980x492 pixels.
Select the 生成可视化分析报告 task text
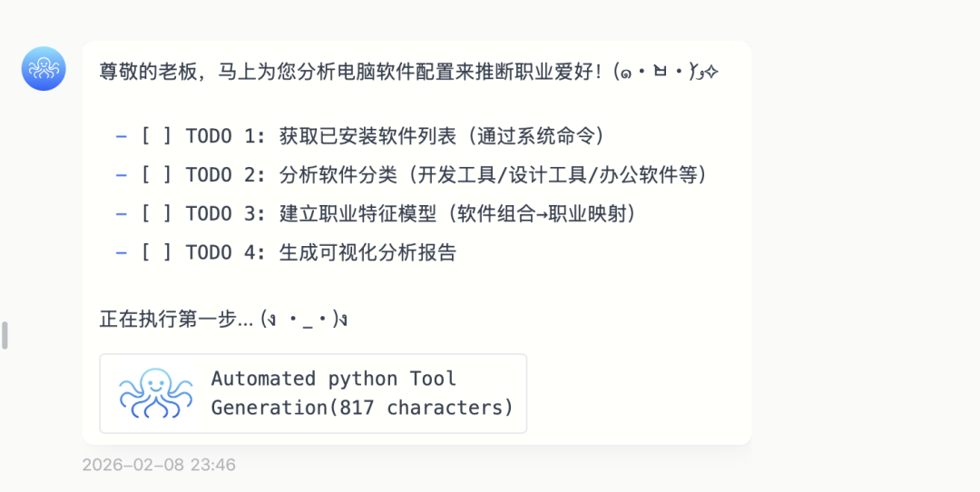point(367,253)
